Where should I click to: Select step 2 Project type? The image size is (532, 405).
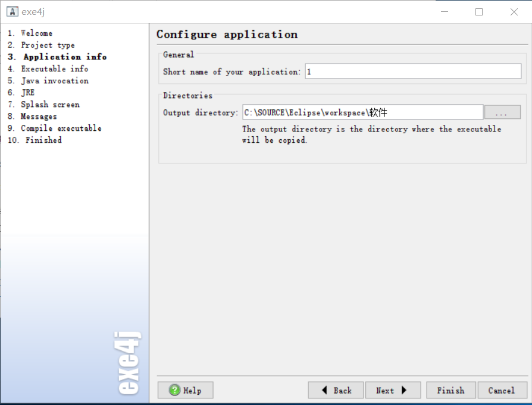[41, 45]
